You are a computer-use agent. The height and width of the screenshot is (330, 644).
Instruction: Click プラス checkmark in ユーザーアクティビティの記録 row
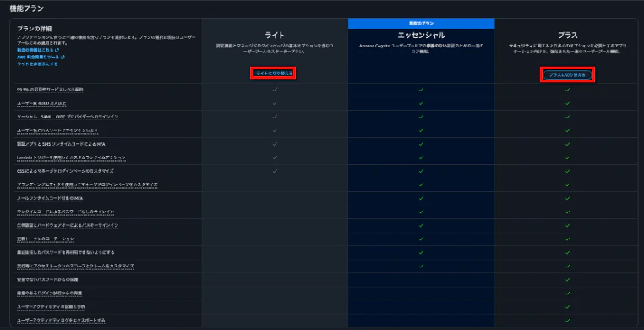point(568,306)
